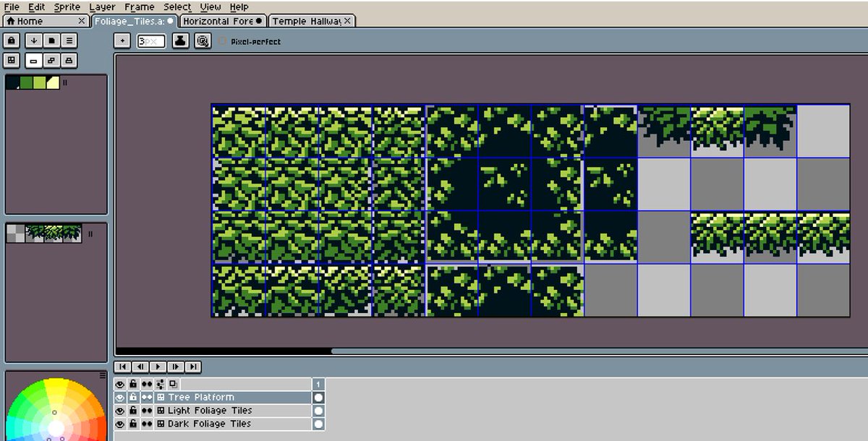Hide the Tree Platform layer
The width and height of the screenshot is (868, 441).
coord(120,398)
